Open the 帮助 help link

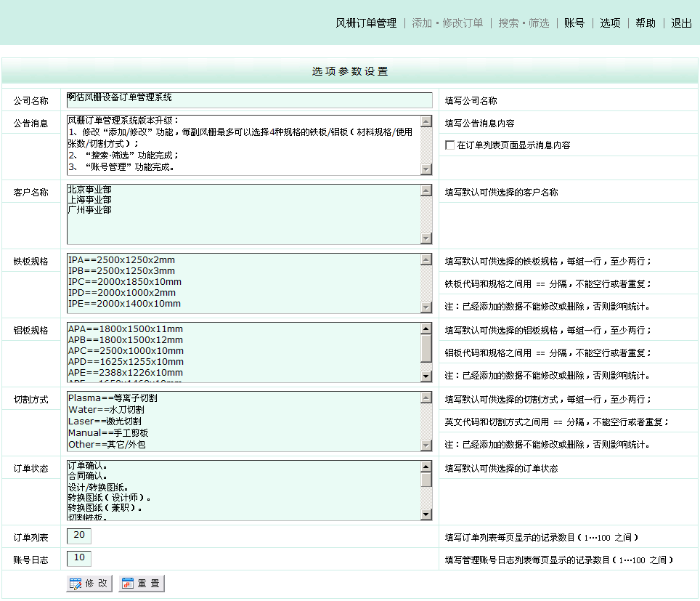pyautogui.click(x=646, y=23)
